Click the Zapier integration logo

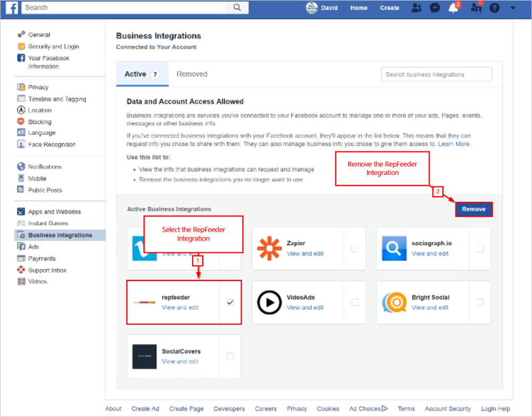pos(269,248)
